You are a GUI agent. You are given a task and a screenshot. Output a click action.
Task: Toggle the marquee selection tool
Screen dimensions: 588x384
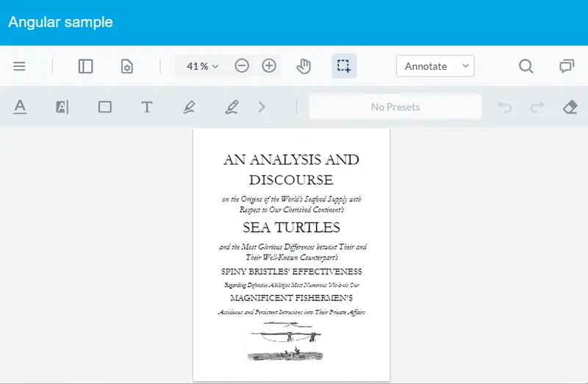click(x=344, y=66)
